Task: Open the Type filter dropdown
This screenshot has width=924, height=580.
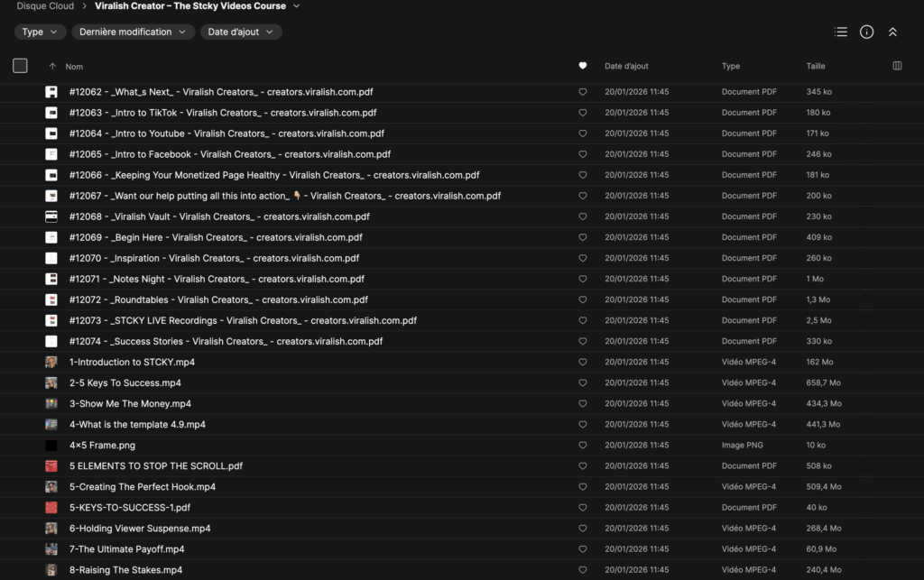Action: (41, 32)
